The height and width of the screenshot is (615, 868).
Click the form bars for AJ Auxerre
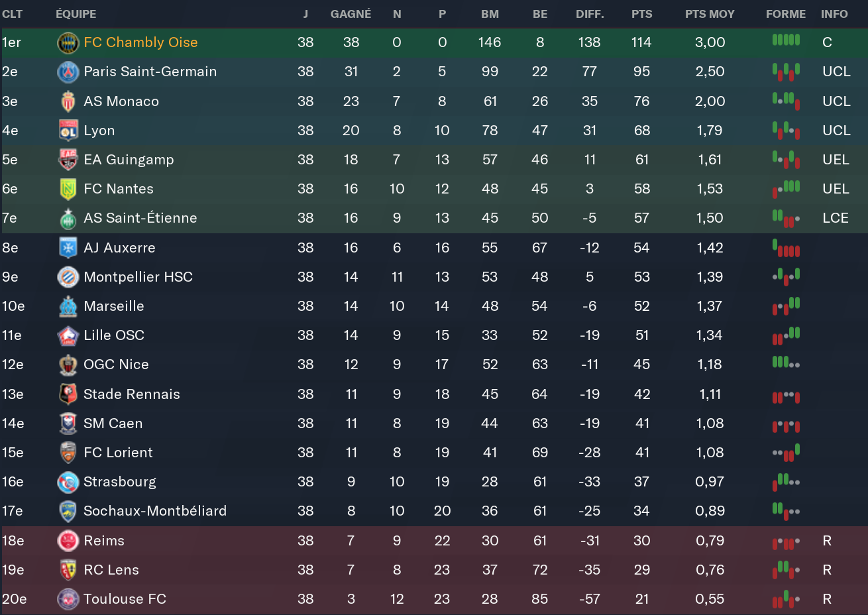tap(786, 248)
